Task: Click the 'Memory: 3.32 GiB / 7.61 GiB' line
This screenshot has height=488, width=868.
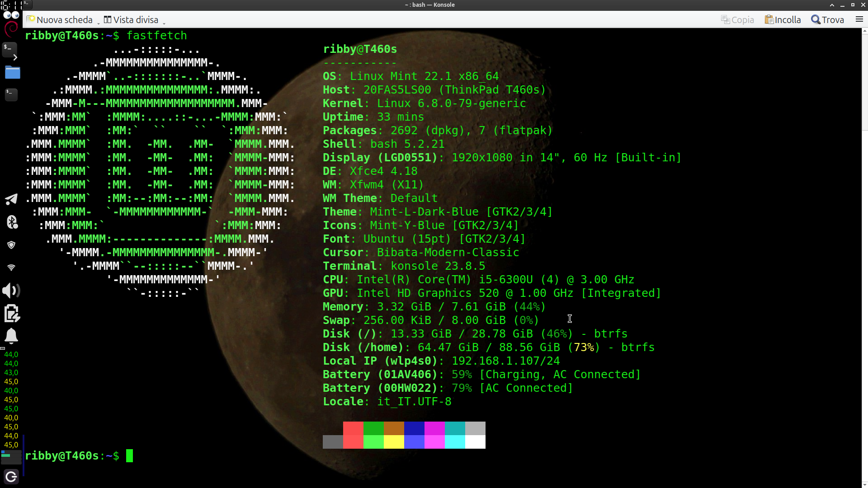Action: (434, 306)
